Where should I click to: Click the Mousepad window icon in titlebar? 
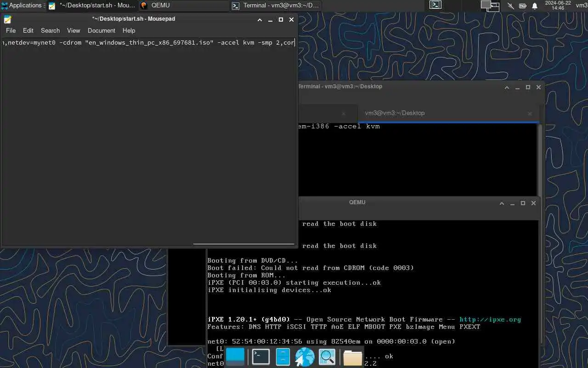tap(7, 19)
